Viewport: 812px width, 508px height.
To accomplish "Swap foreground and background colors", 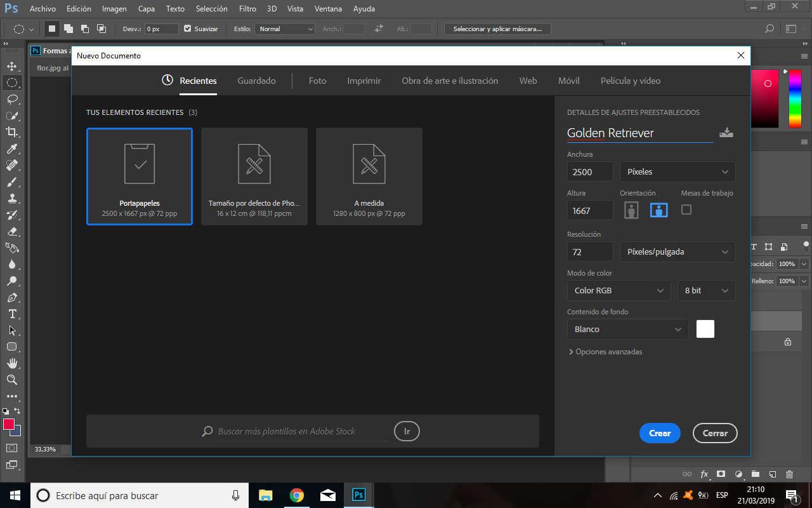I will (x=17, y=411).
